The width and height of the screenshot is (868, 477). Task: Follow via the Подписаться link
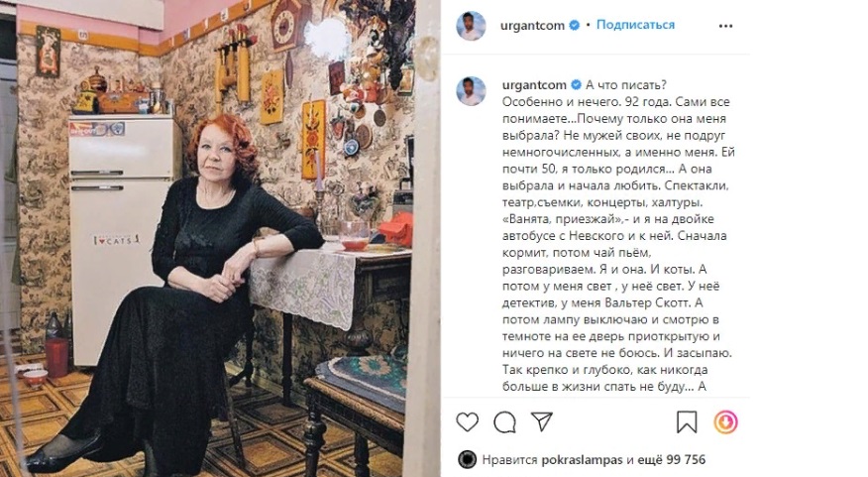point(635,25)
